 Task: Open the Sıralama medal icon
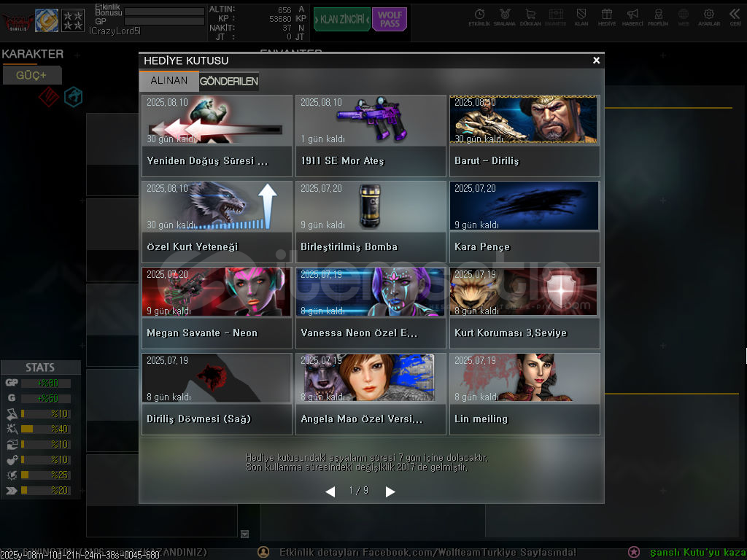pos(505,17)
